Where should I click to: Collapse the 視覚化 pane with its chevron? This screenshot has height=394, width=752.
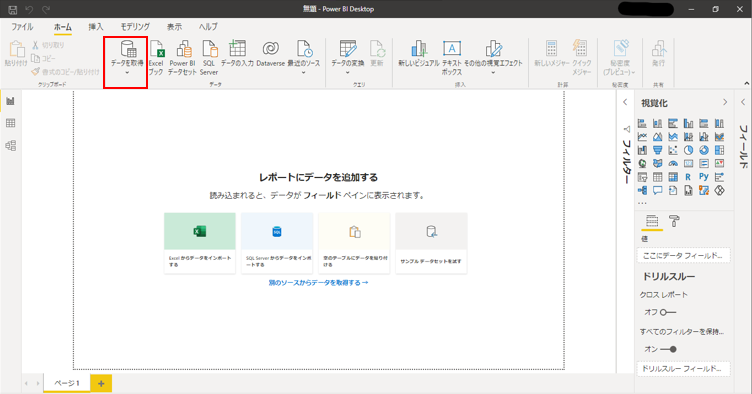(x=725, y=102)
